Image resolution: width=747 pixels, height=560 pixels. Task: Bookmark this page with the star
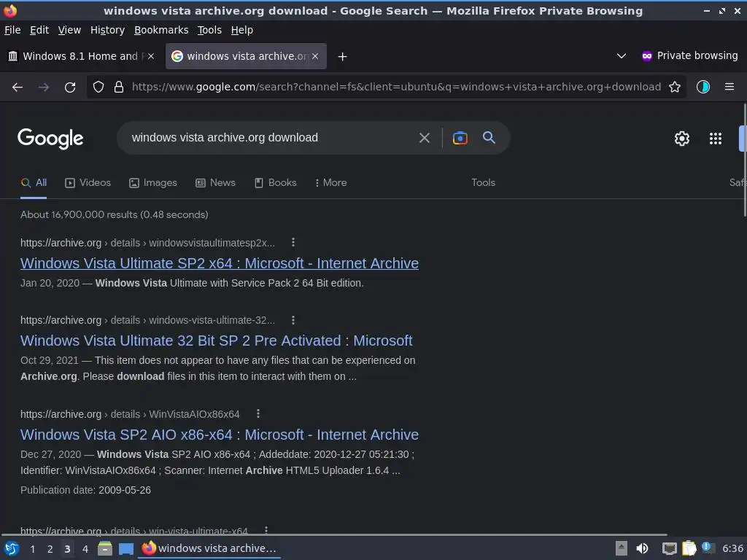pyautogui.click(x=675, y=87)
